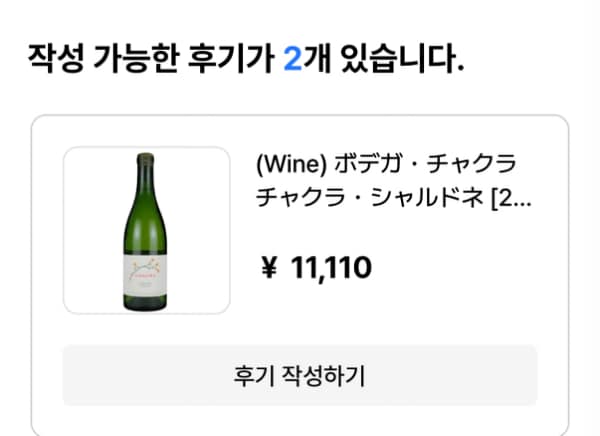
Task: Click the 작성 가능한 후기가 heading text
Action: pyautogui.click(x=152, y=61)
